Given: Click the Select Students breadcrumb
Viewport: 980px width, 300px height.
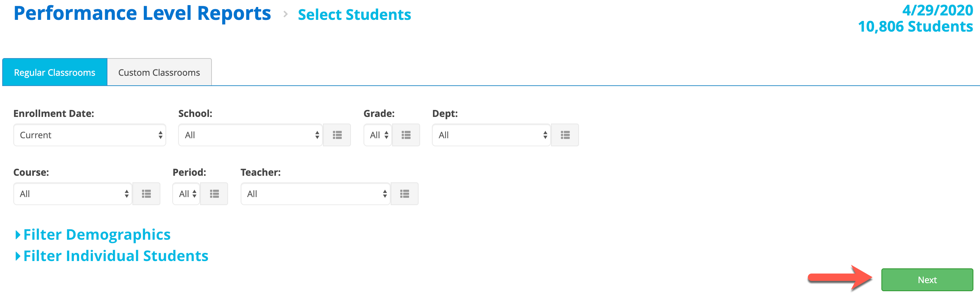Looking at the screenshot, I should click(x=354, y=14).
